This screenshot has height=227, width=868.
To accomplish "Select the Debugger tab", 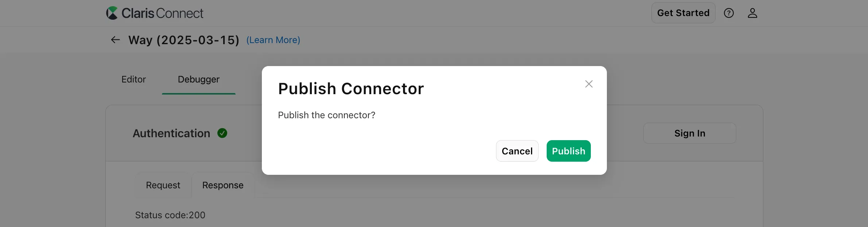I will pos(198,79).
